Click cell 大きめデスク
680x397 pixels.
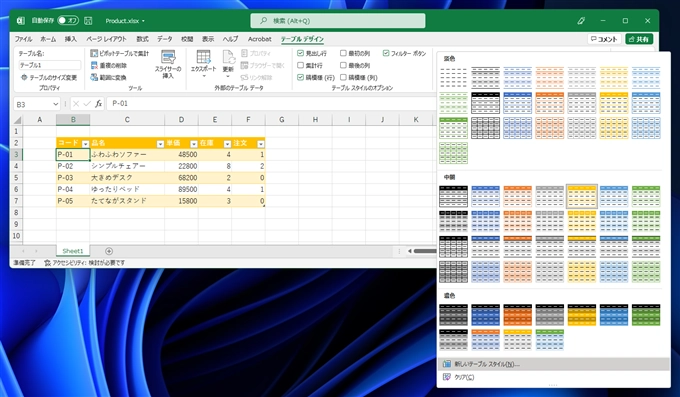127,178
